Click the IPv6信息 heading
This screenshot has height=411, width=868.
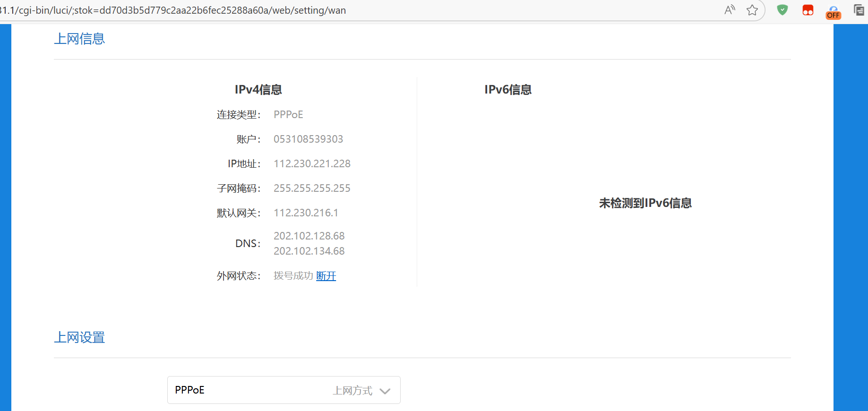pyautogui.click(x=508, y=90)
